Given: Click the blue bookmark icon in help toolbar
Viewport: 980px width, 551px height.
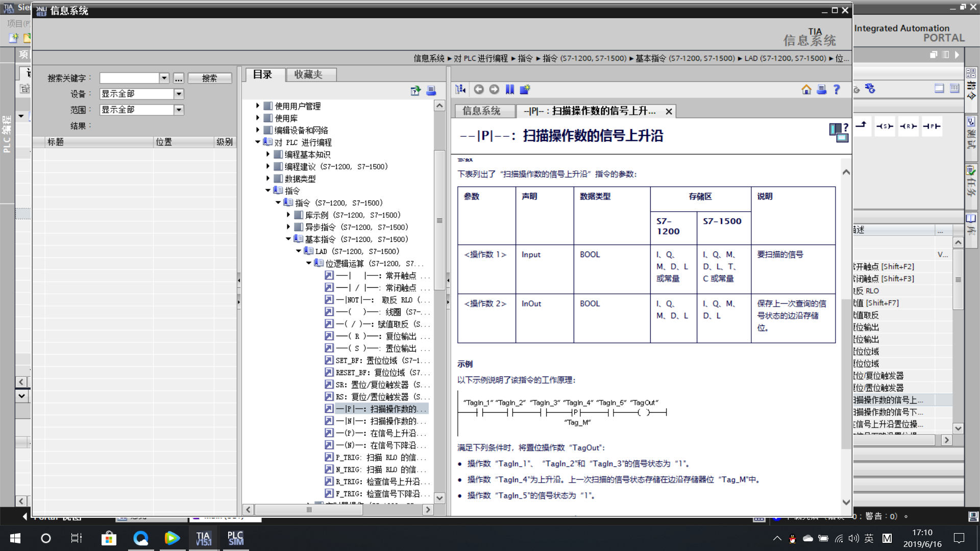Looking at the screenshot, I should point(509,89).
